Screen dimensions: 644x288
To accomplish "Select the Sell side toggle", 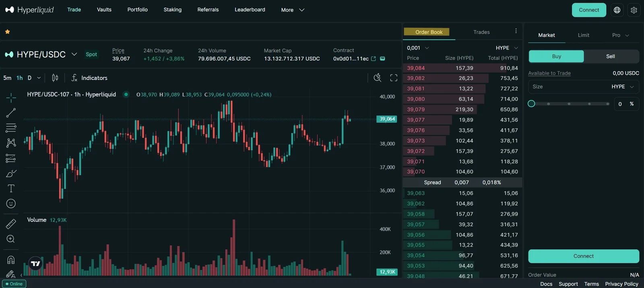I will (x=611, y=56).
